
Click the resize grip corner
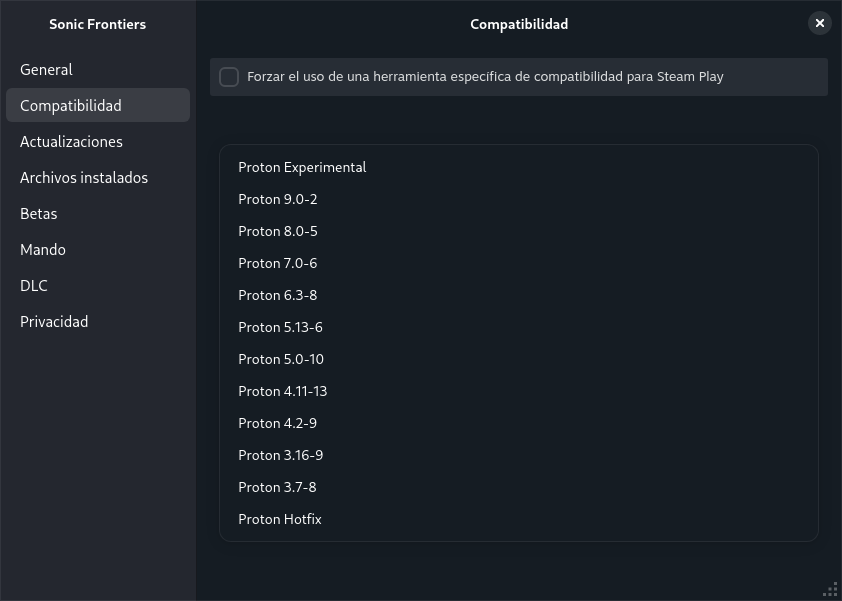(x=831, y=589)
